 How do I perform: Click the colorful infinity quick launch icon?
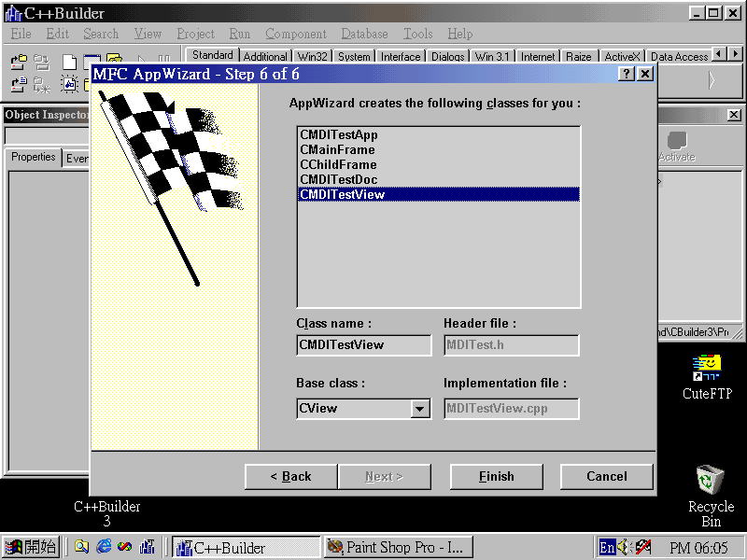coord(125,546)
